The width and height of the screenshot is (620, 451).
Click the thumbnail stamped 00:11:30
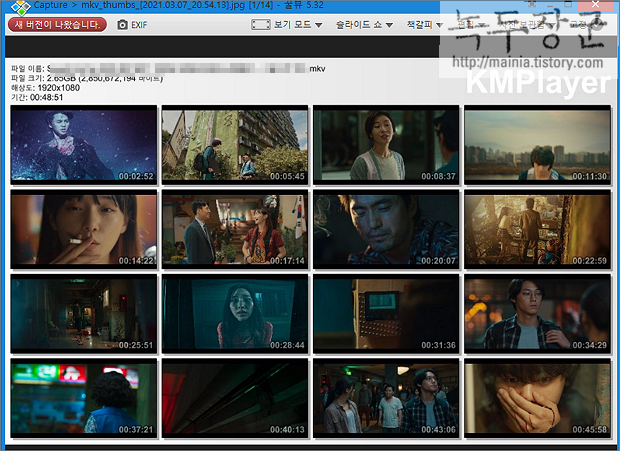pos(537,145)
